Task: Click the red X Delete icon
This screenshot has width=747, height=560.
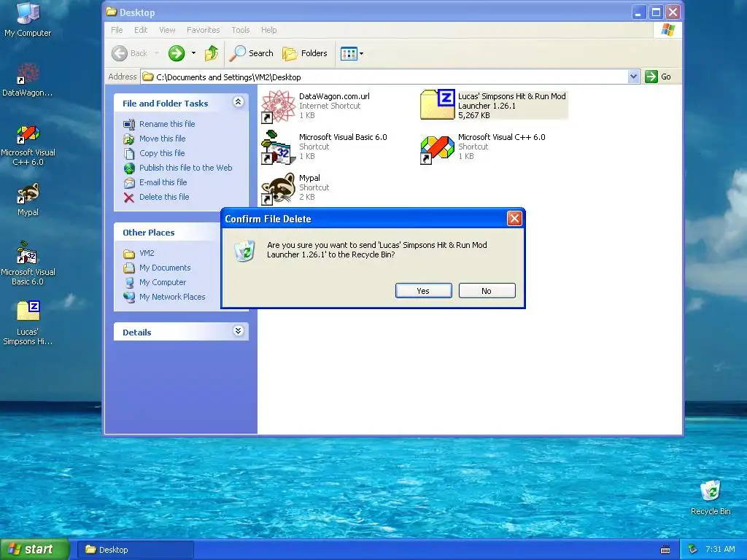Action: tap(129, 198)
